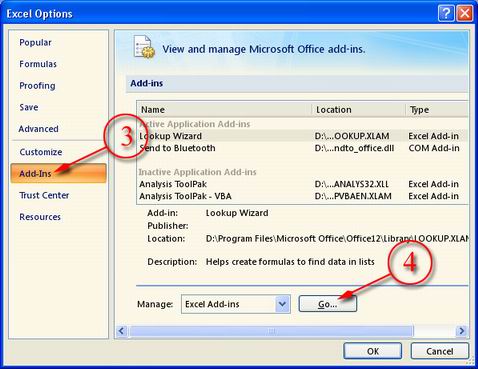Click the Inactive Application Add-ins group heading

(197, 172)
